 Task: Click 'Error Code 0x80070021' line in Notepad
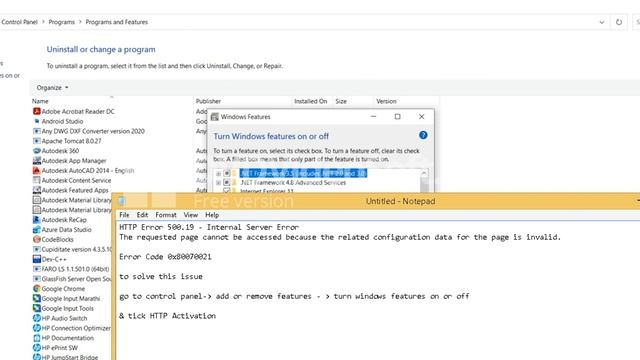coord(165,257)
